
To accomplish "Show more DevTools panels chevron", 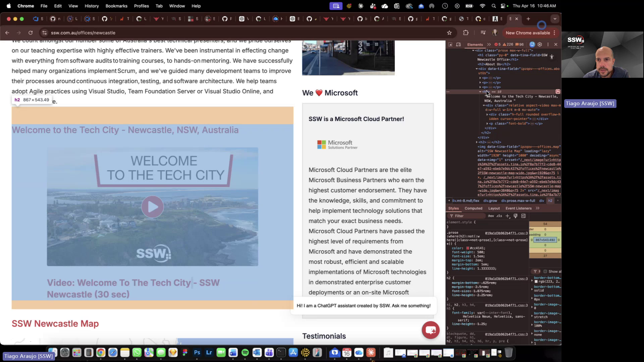I will tap(489, 44).
